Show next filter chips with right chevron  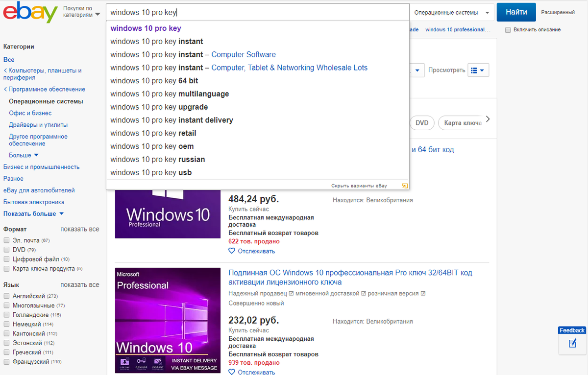coord(488,119)
